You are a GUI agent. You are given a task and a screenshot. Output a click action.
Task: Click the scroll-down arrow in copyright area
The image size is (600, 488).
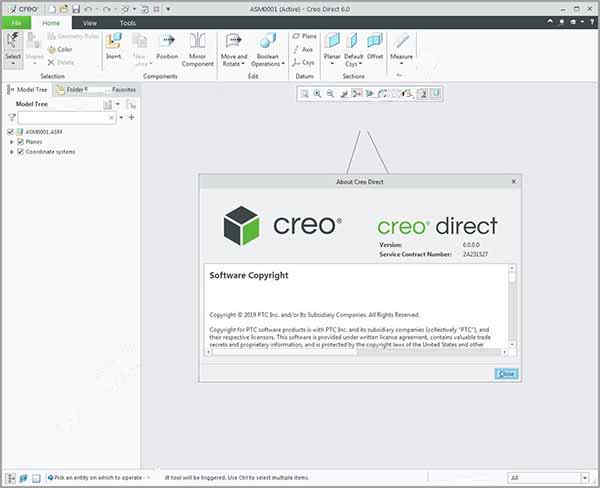coord(512,344)
